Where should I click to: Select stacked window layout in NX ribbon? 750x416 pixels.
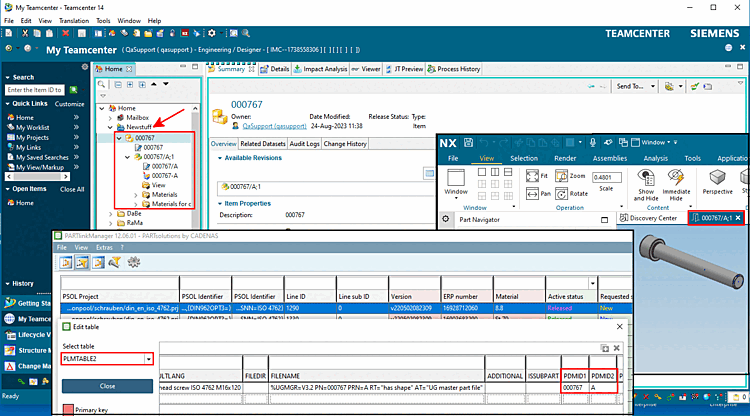click(x=508, y=172)
